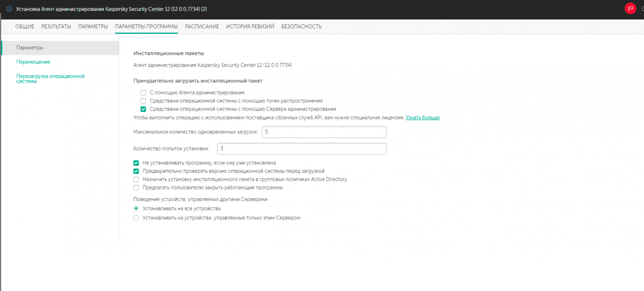Switch to the РЕЗУЛЬТАТЫ tab
This screenshot has width=644, height=291.
56,27
